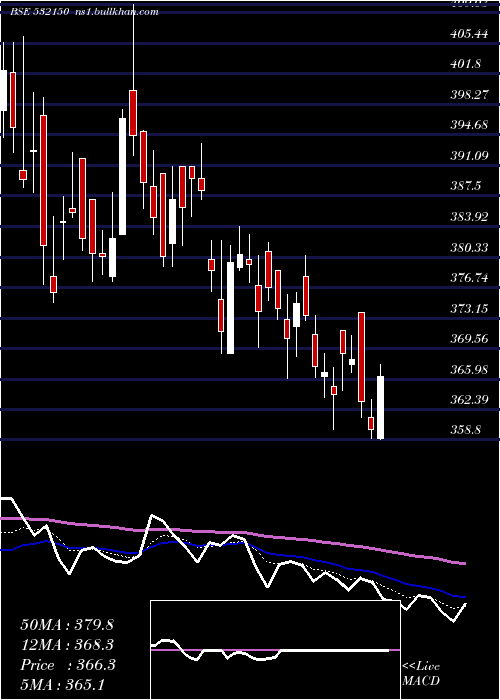500x700 pixels.
Task: Click the <<Live MACD label
Action: [x=421, y=674]
